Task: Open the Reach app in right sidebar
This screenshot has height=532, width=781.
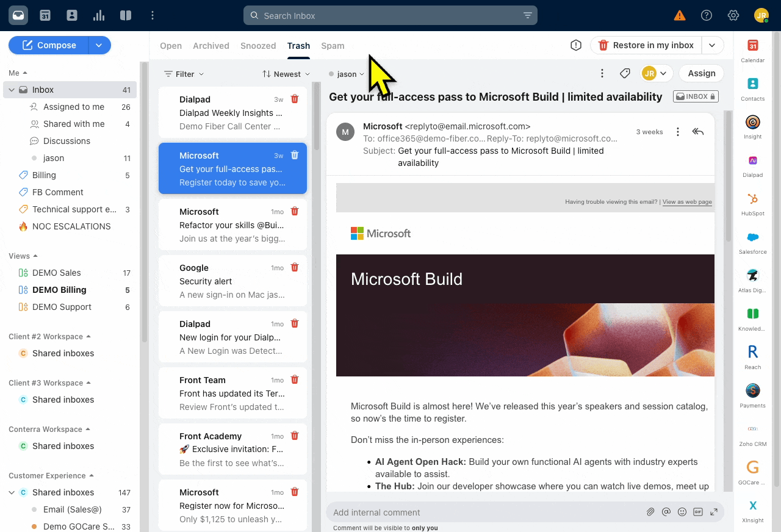Action: tap(753, 358)
